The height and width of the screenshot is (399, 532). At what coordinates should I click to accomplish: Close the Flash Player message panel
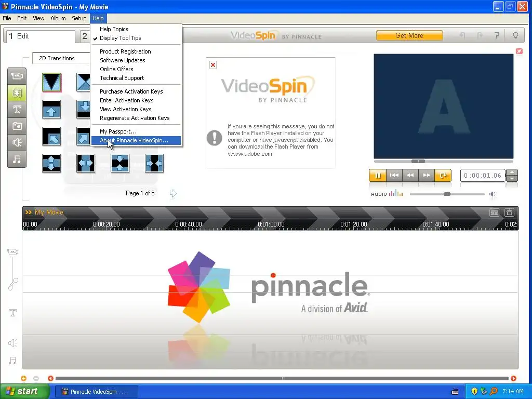pos(213,65)
